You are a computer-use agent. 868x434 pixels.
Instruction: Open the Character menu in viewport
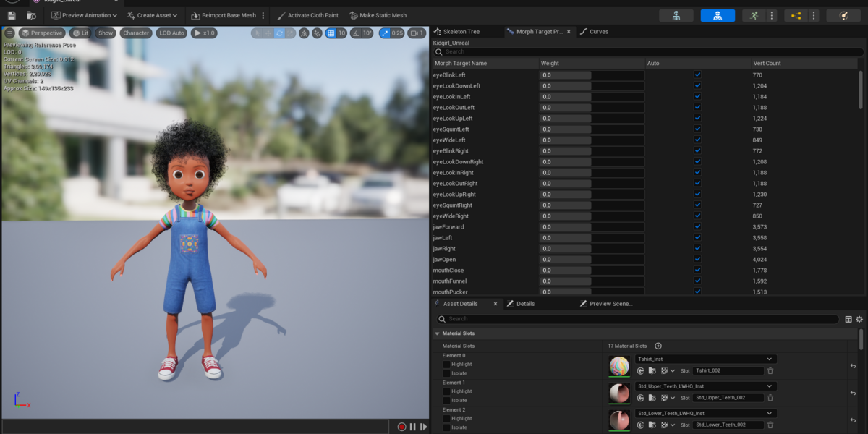[135, 33]
